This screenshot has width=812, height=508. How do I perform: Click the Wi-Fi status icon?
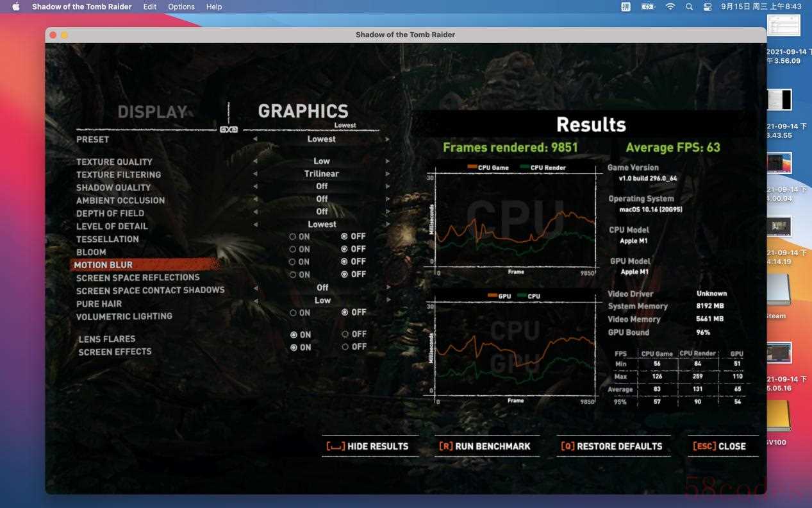point(670,6)
